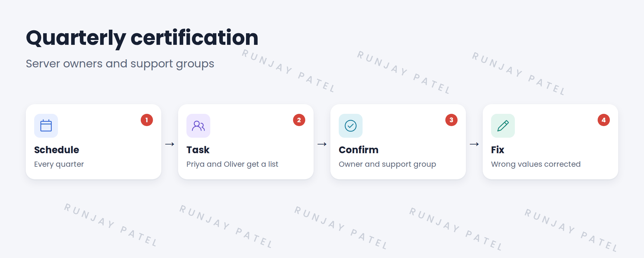Select the Fix card title
Image resolution: width=644 pixels, height=258 pixels.
point(497,150)
